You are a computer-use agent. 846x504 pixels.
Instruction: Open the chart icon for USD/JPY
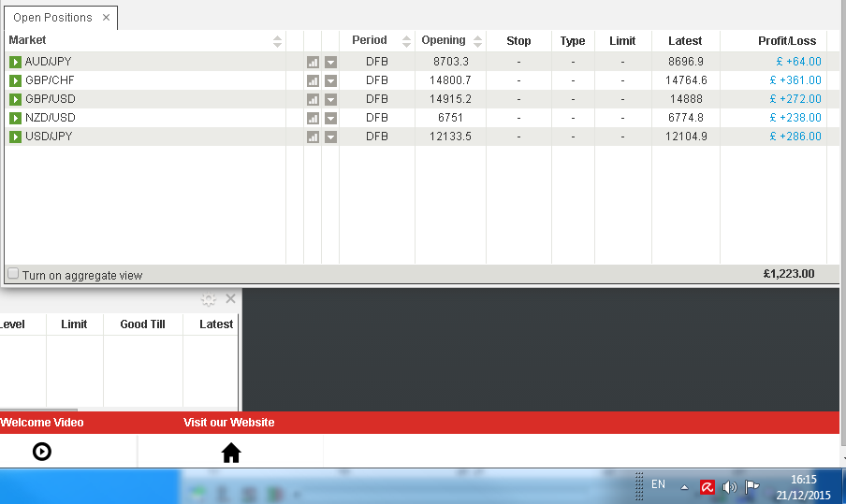point(313,137)
